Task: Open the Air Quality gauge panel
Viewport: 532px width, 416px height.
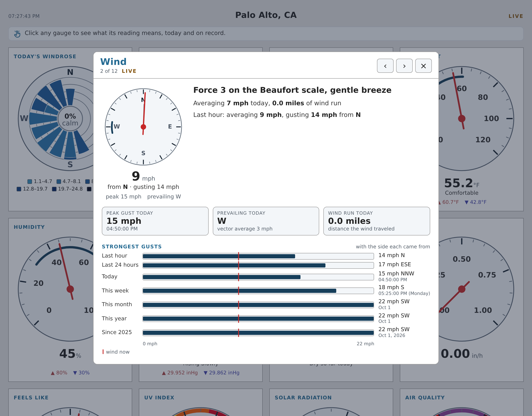Action: tap(462, 402)
